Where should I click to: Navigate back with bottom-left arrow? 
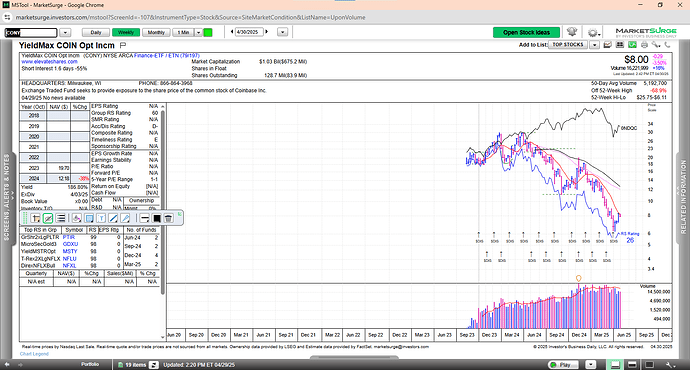(7, 365)
